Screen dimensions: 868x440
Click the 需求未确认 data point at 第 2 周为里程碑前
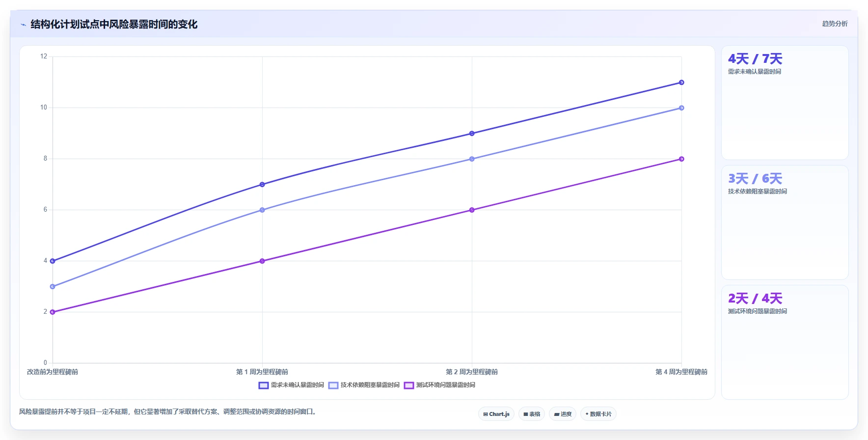[472, 134]
